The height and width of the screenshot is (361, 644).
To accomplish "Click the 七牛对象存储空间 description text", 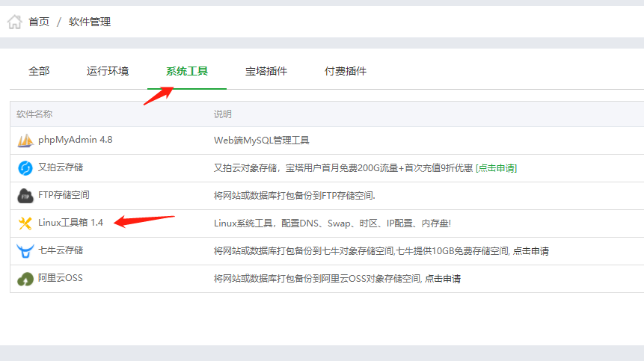I will (361, 251).
